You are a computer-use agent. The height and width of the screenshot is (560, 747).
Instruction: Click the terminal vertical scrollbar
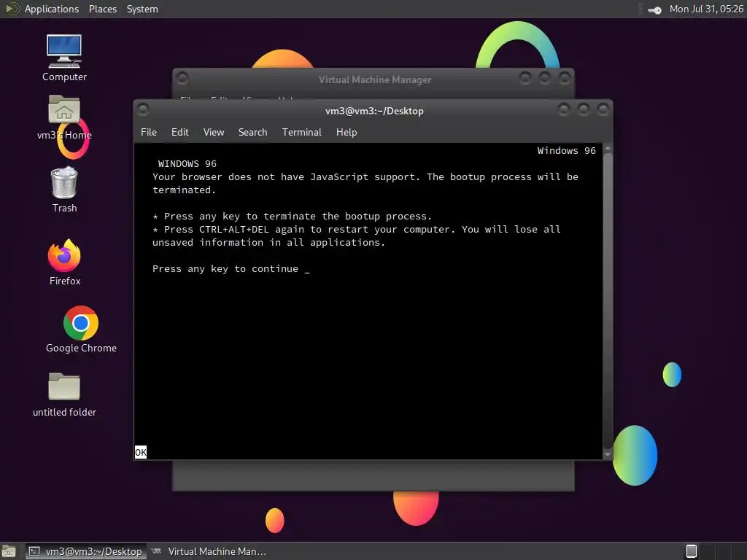[608, 301]
